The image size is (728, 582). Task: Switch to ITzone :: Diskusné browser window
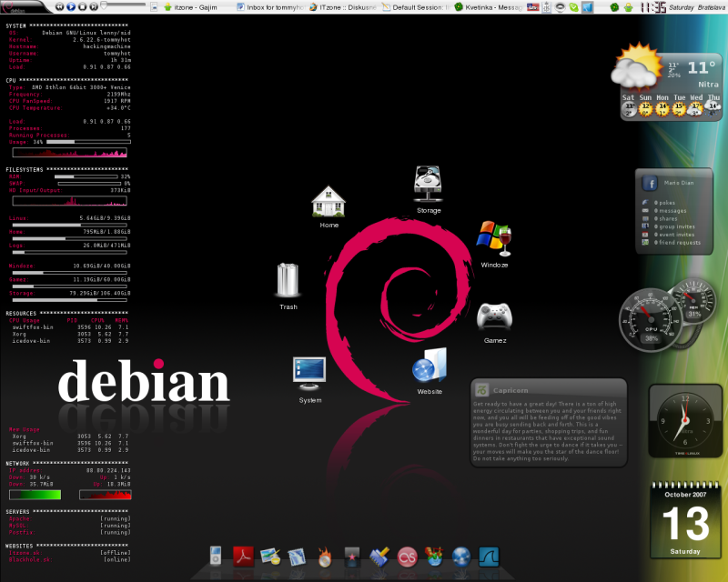[343, 7]
